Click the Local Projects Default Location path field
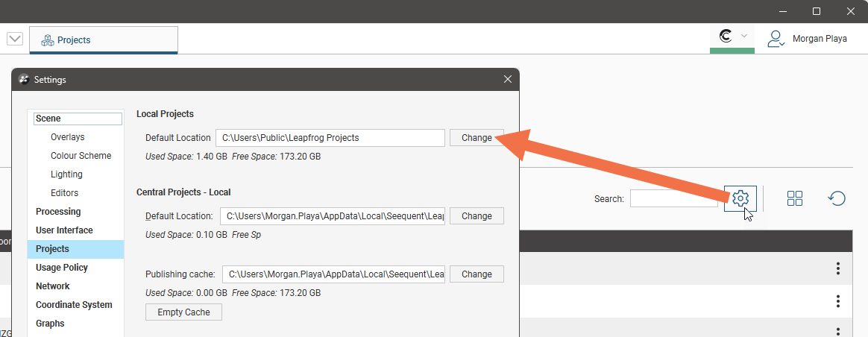This screenshot has width=868, height=337. (330, 138)
